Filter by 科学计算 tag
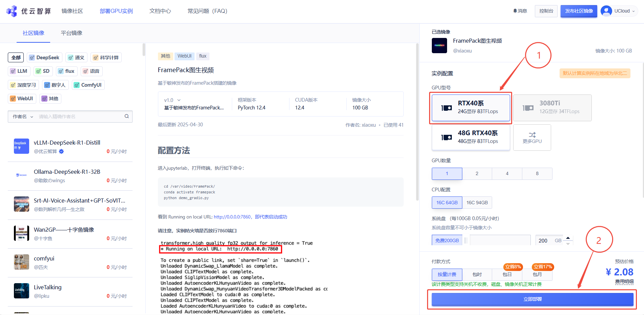This screenshot has width=644, height=315. pos(106,58)
